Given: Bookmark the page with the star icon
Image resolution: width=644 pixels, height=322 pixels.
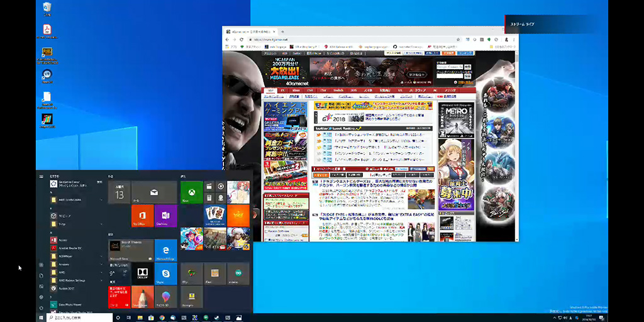Looking at the screenshot, I should coord(457,39).
